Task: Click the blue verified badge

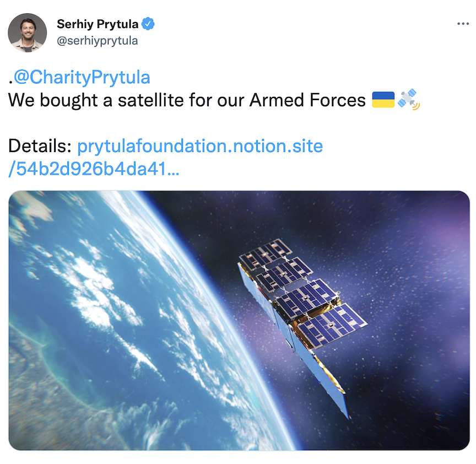Action: 149,24
